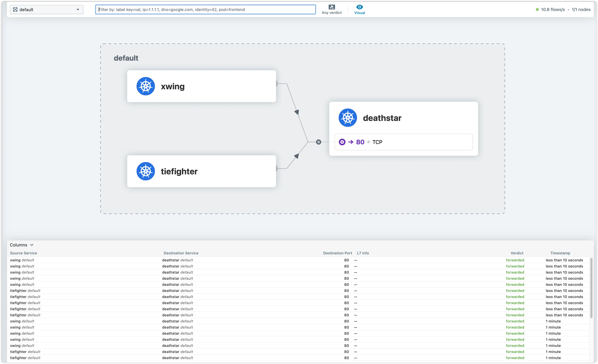This screenshot has width=598, height=364.
Task: Click the 80 TCP port row in deathstar
Action: [403, 142]
